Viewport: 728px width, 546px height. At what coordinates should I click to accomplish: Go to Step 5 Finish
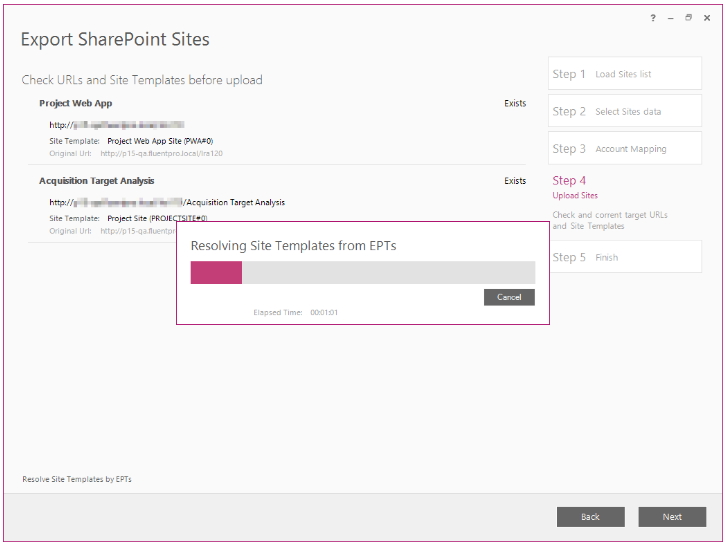coord(624,257)
